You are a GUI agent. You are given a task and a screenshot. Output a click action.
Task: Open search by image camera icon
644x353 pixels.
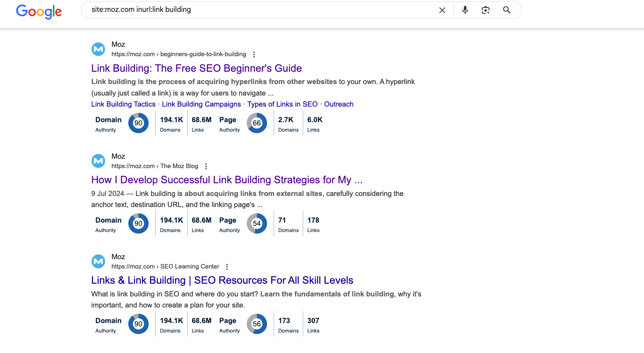pos(485,10)
